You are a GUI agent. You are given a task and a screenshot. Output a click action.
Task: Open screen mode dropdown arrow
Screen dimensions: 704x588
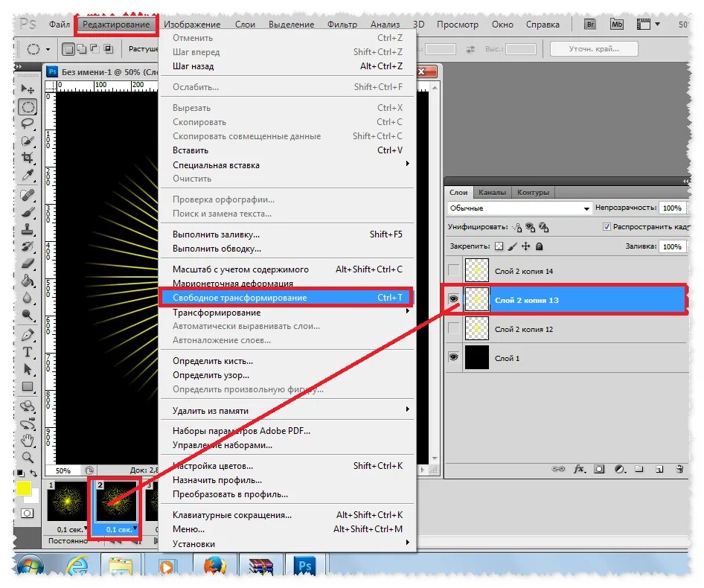pos(657,24)
